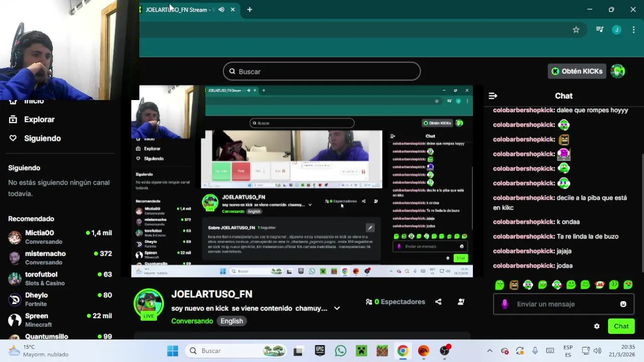
Task: Insert the angry brown box emote
Action: point(514,285)
